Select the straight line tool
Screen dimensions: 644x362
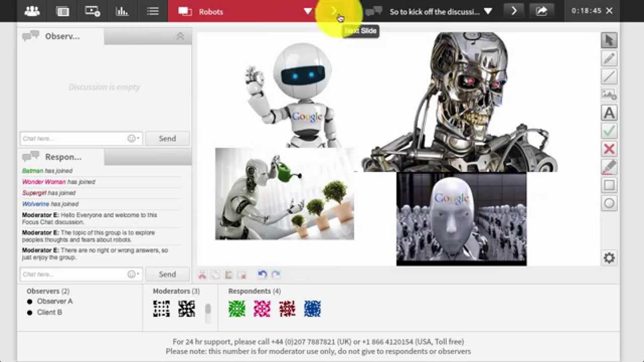pos(609,76)
